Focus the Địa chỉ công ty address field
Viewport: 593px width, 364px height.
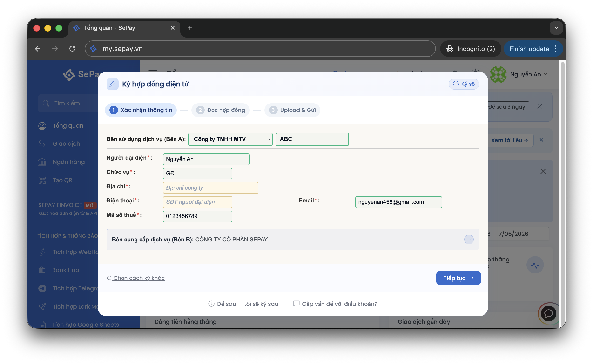210,188
